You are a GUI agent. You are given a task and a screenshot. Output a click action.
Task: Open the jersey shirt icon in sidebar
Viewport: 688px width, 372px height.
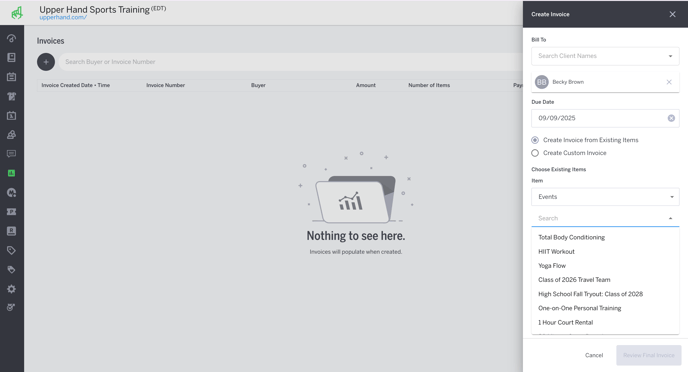12,96
